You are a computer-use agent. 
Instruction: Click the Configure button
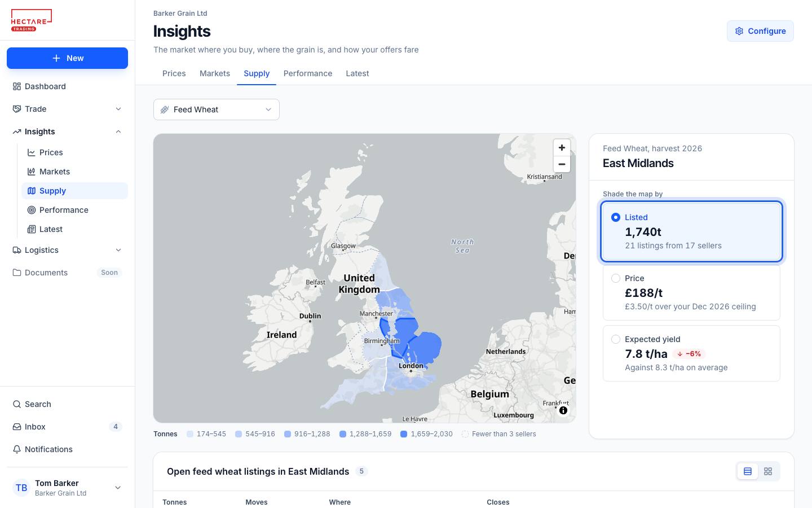pos(760,31)
